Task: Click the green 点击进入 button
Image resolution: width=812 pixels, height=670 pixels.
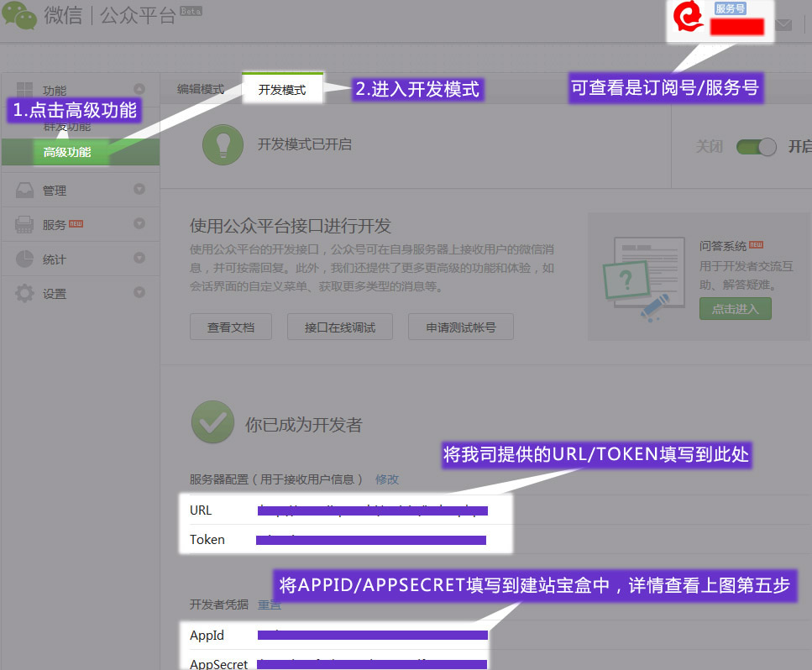Action: point(735,309)
